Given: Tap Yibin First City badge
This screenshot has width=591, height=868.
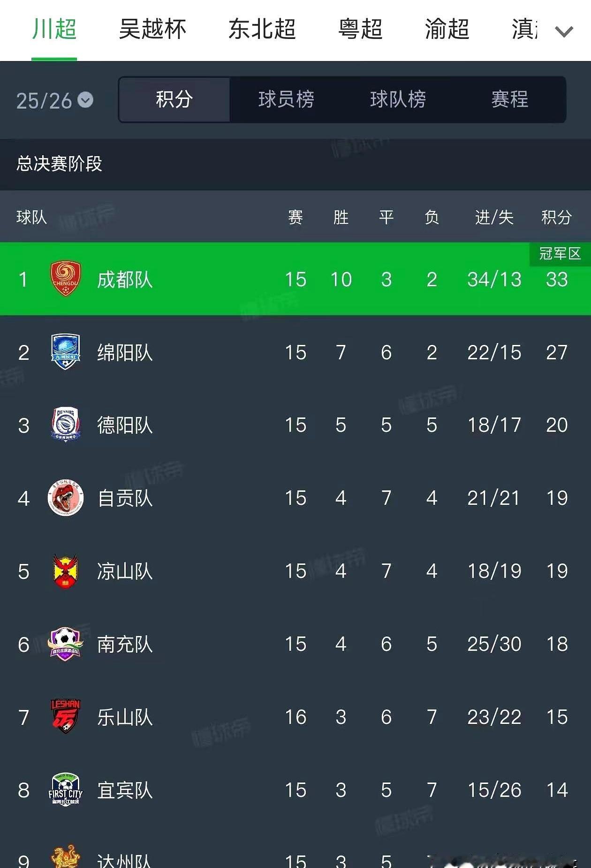Looking at the screenshot, I should click(65, 790).
